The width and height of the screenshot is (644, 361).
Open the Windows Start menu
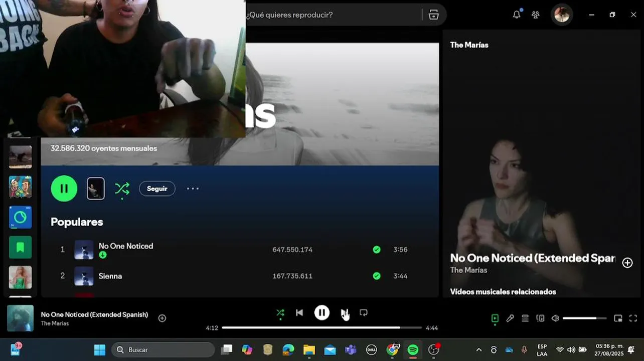(100, 349)
